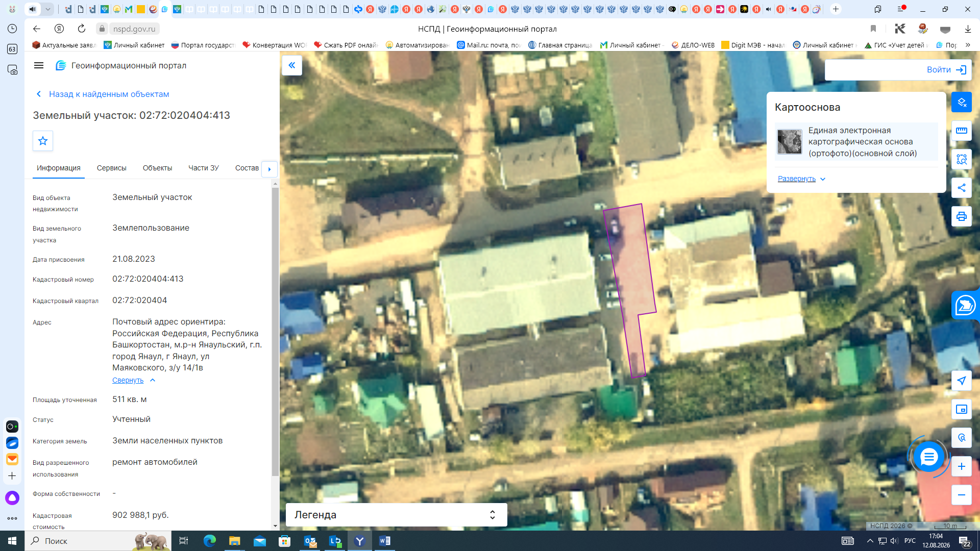The width and height of the screenshot is (980, 551).
Task: Open the ДЕЛО-WEB bookmark
Action: [x=693, y=45]
